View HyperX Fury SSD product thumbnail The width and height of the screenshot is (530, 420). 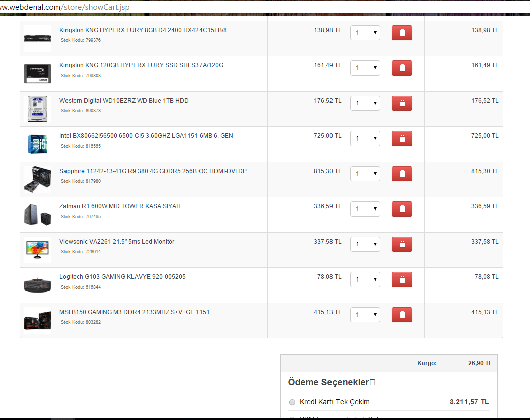click(x=37, y=74)
